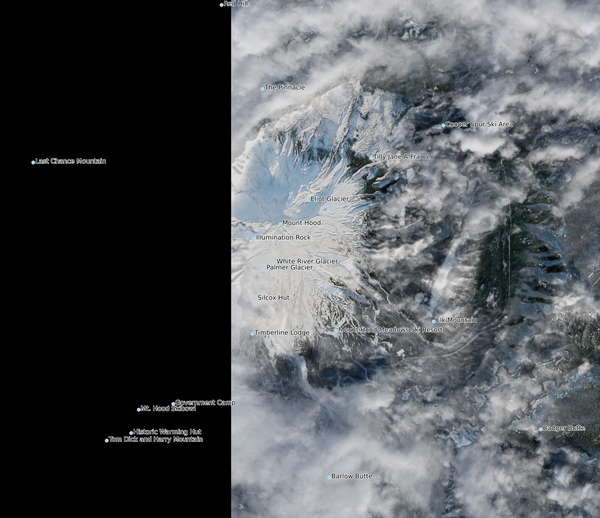Select the Silcox Hut label
Screen dimensions: 600x518
pos(274,297)
